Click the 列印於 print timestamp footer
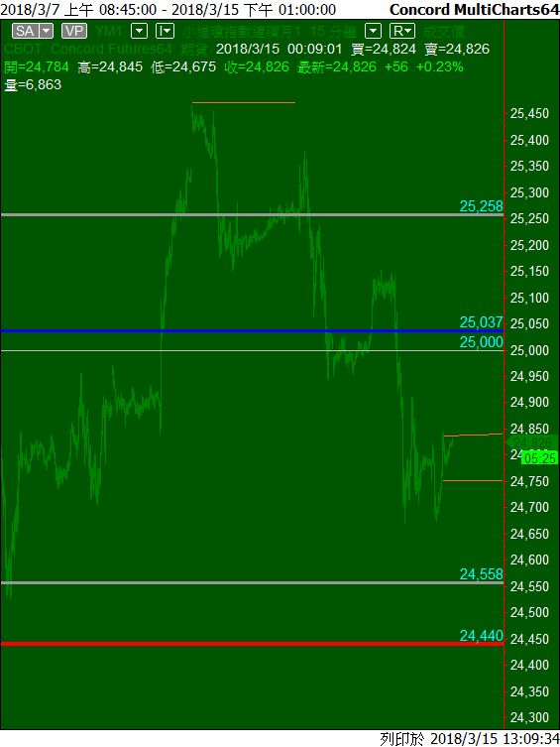Image resolution: width=560 pixels, height=747 pixels. 469,739
